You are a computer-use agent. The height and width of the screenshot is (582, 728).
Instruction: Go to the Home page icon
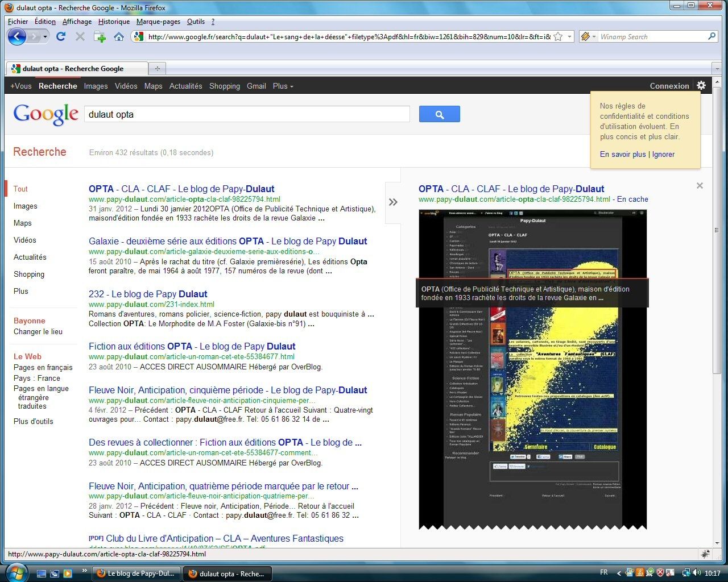(119, 36)
